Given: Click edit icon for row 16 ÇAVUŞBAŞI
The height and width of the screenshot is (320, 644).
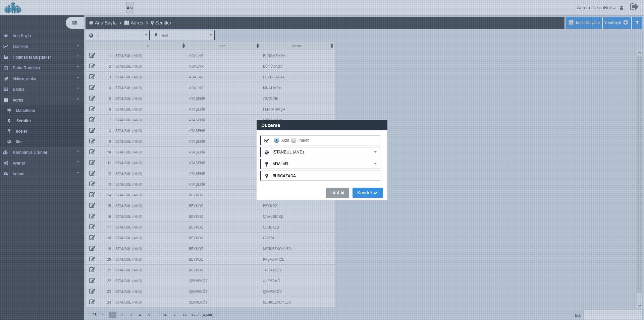Looking at the screenshot, I should pos(92,216).
